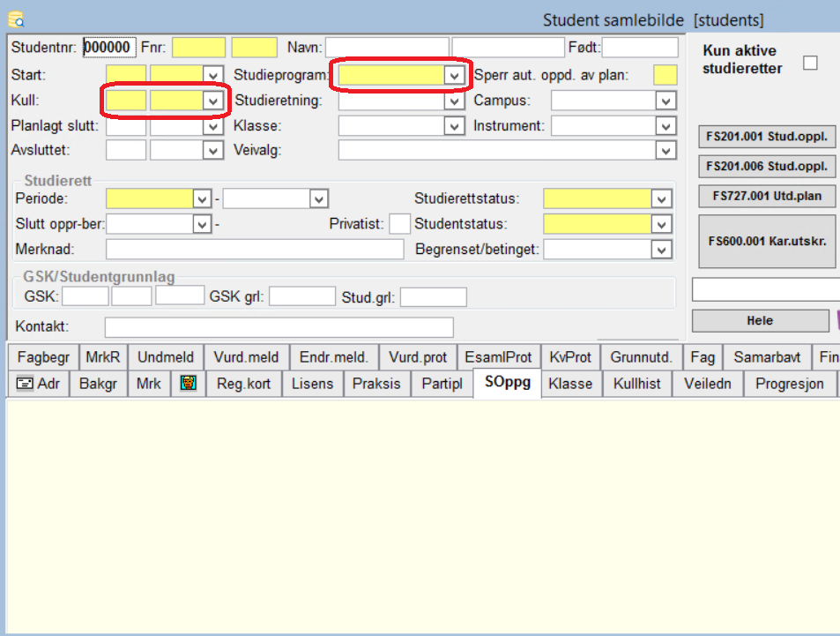The height and width of the screenshot is (636, 840).
Task: Open the Samarbavt tab
Action: point(767,357)
